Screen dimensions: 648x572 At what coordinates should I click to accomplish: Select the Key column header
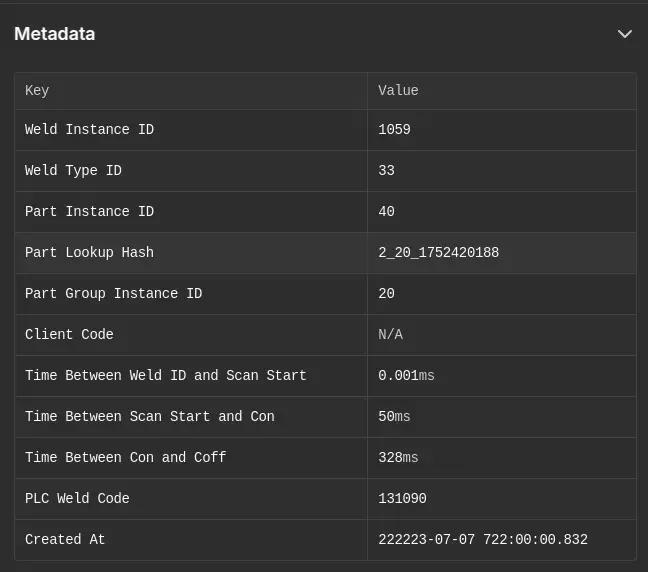(x=191, y=91)
